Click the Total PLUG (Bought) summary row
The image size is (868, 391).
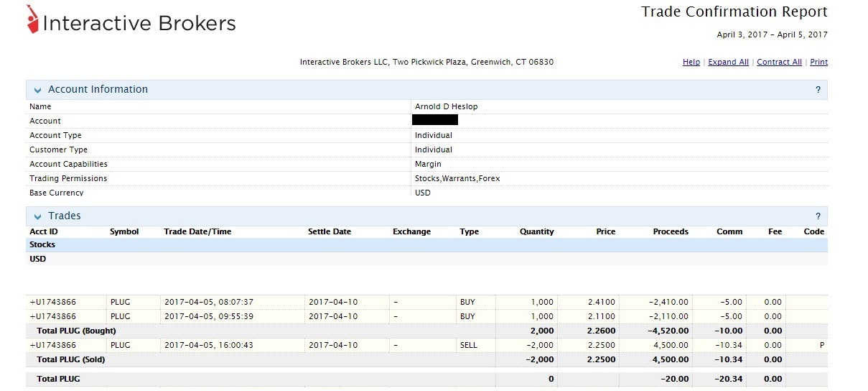tap(76, 331)
